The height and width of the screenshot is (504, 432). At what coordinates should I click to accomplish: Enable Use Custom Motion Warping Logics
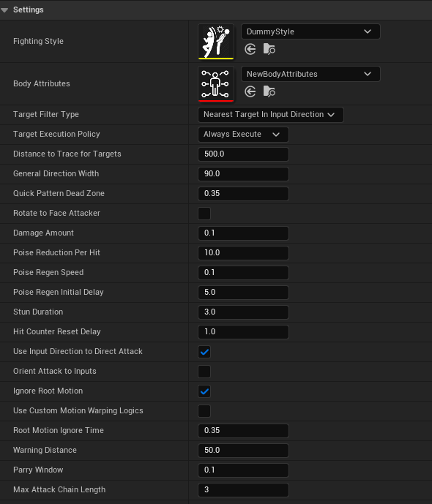pos(204,411)
